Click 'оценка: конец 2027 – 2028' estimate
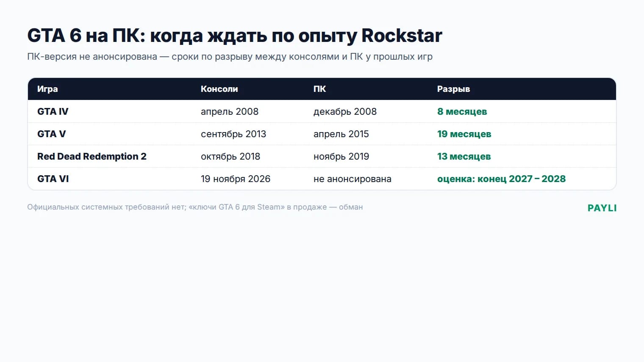 tap(501, 179)
